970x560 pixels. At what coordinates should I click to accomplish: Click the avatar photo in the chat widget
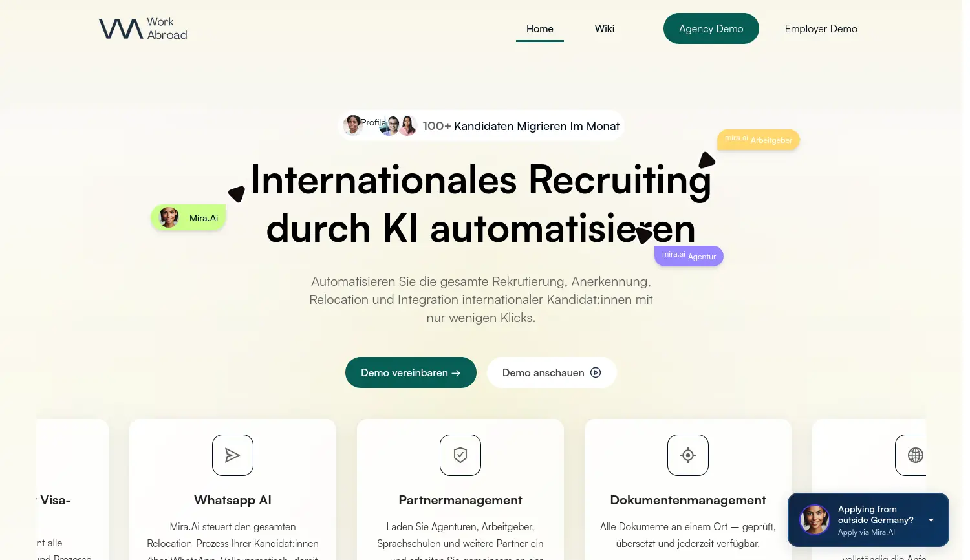tap(814, 519)
